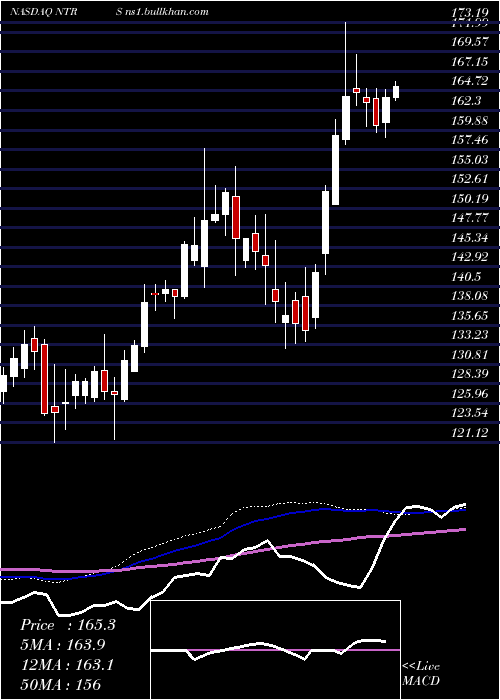
Task: Select the 128.39 price axis label
Action: (471, 374)
